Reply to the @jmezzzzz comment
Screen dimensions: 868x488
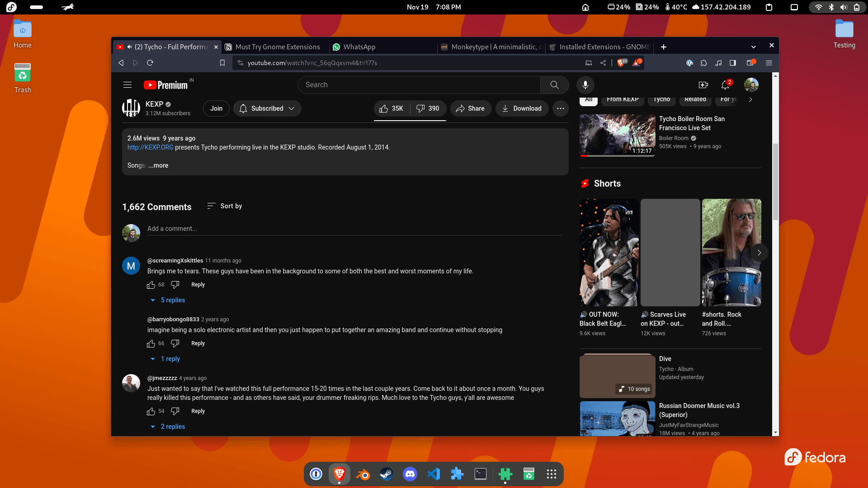[198, 411]
